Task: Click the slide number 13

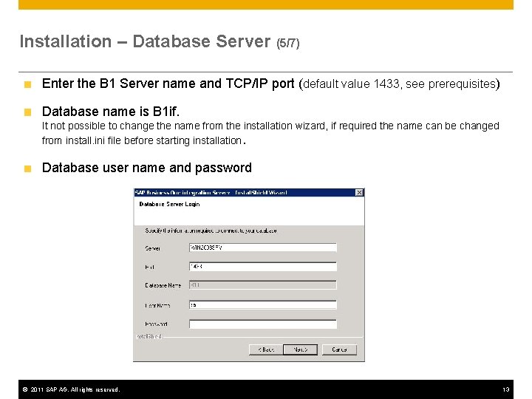Action: point(506,389)
